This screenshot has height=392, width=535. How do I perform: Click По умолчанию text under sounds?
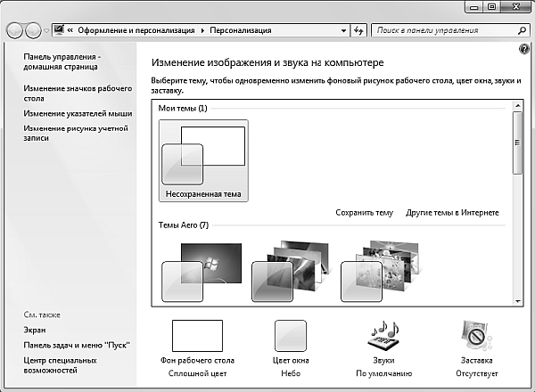coord(383,373)
